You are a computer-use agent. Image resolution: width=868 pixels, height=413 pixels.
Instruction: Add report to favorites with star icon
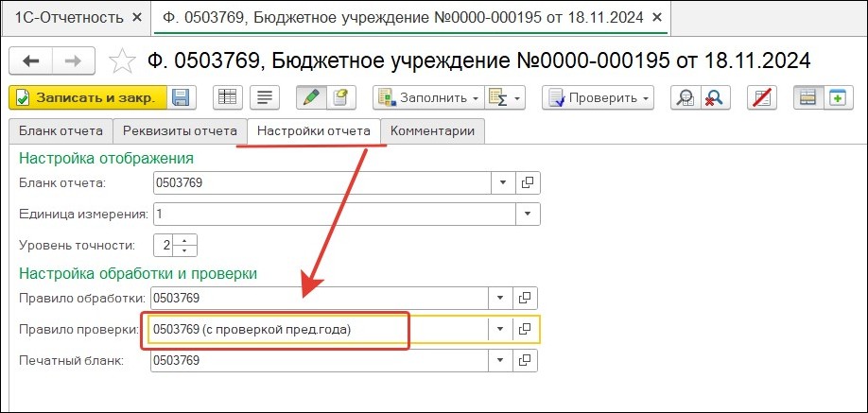point(122,61)
